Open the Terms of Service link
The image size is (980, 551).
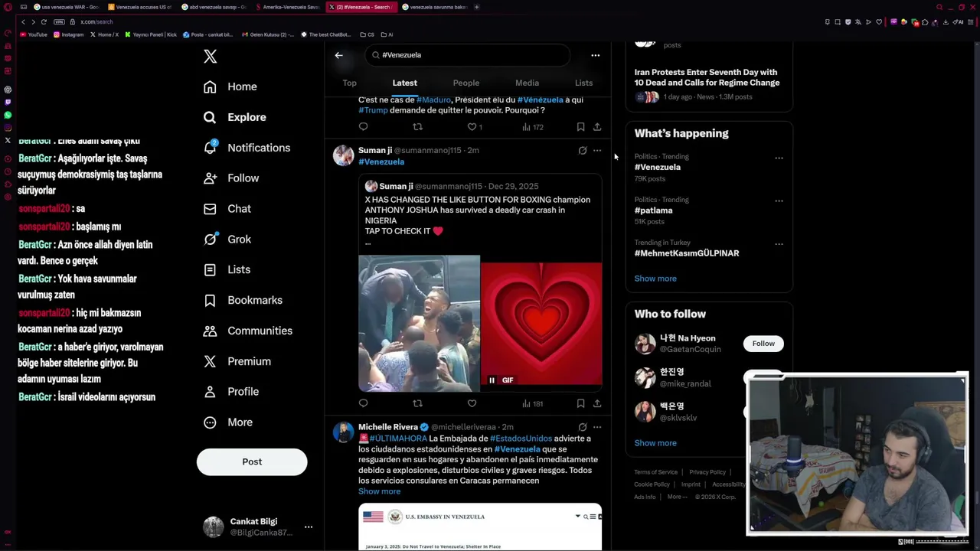[x=655, y=472]
